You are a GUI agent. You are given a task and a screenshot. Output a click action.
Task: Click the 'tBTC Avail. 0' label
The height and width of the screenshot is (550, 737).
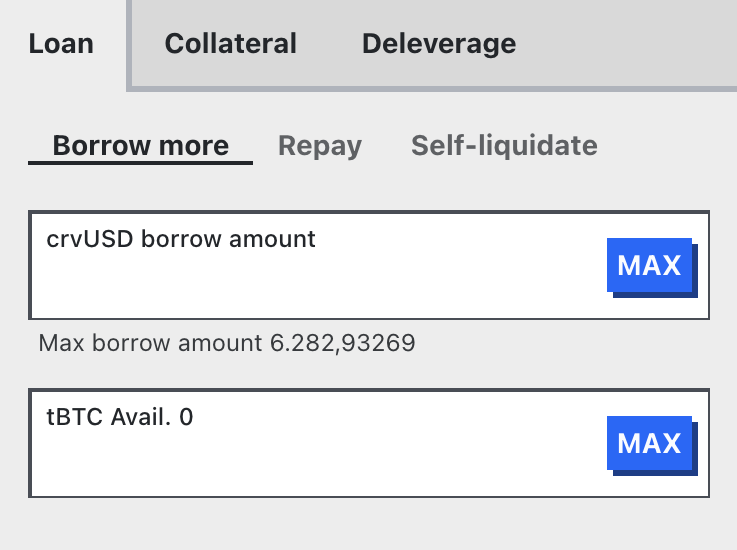(120, 417)
